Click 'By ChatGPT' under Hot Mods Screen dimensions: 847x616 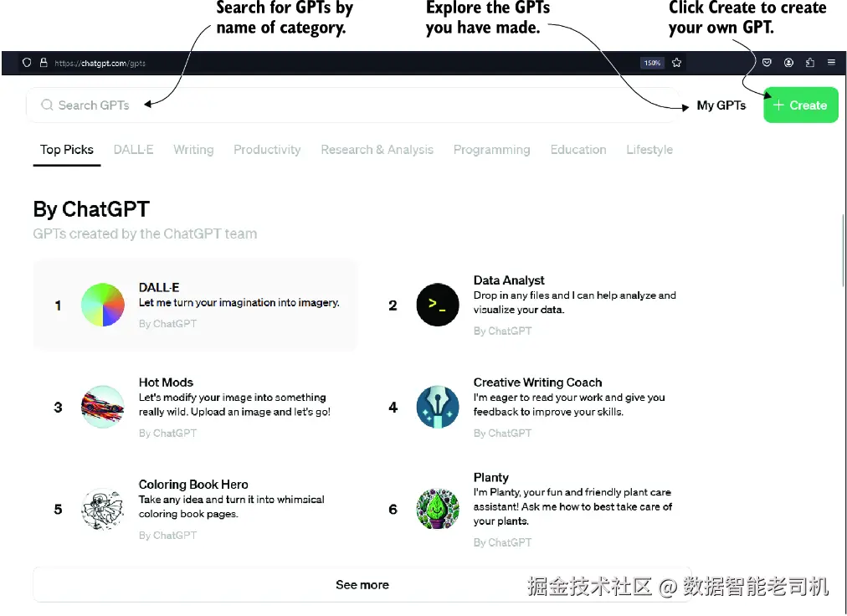click(167, 434)
